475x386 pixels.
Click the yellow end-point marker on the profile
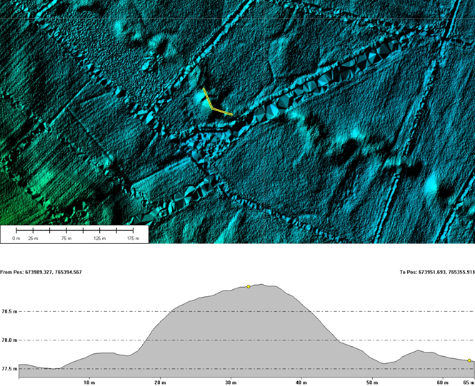click(469, 361)
